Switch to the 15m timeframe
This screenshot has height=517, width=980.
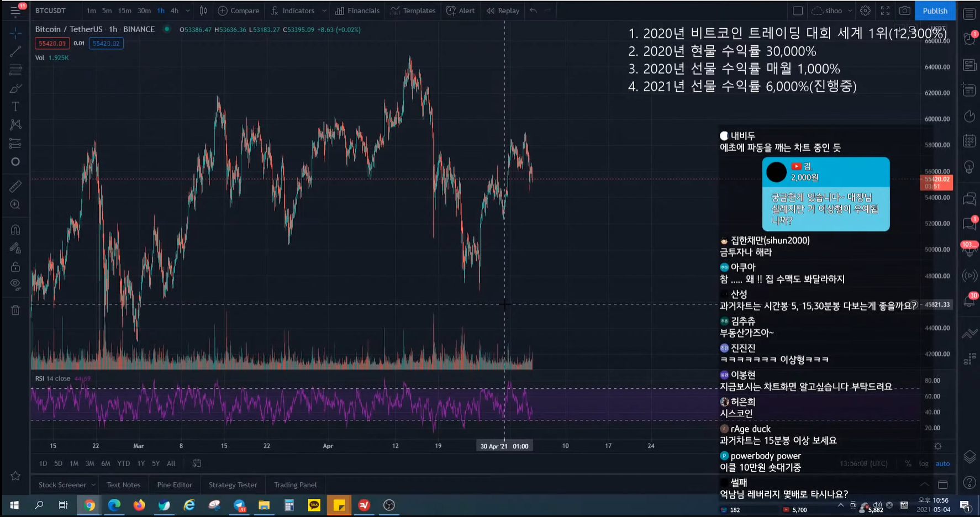point(124,10)
